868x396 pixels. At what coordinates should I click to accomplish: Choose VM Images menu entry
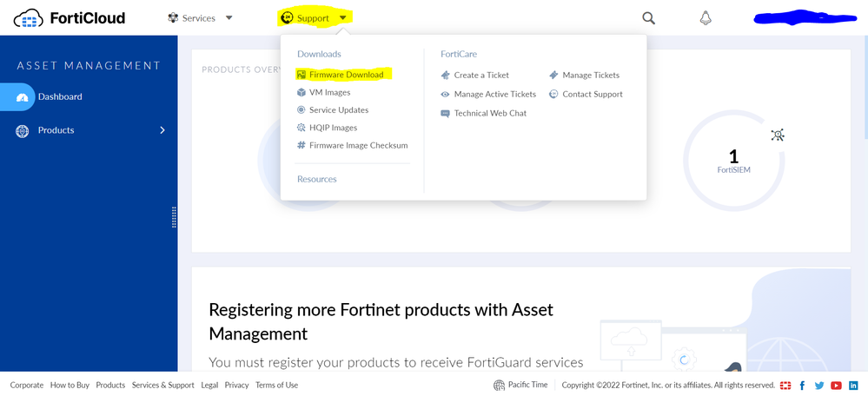point(329,92)
